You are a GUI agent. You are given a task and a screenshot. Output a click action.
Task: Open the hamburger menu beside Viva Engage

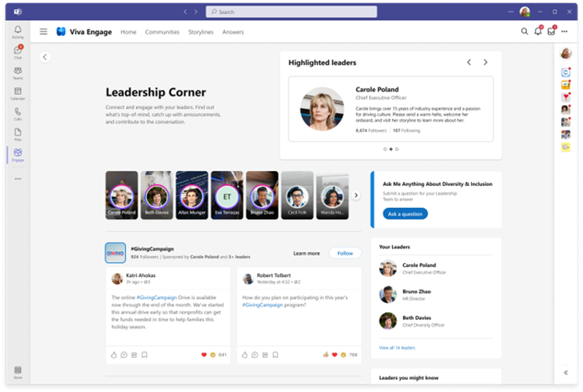(x=44, y=32)
